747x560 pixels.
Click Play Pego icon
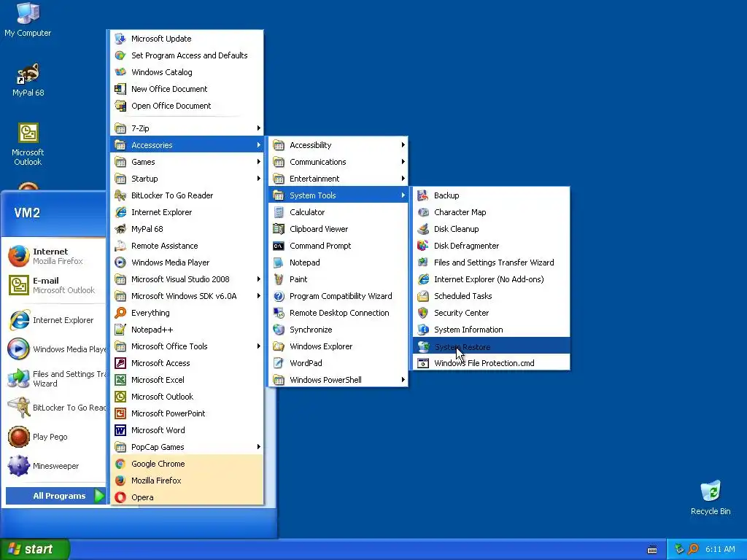[18, 437]
